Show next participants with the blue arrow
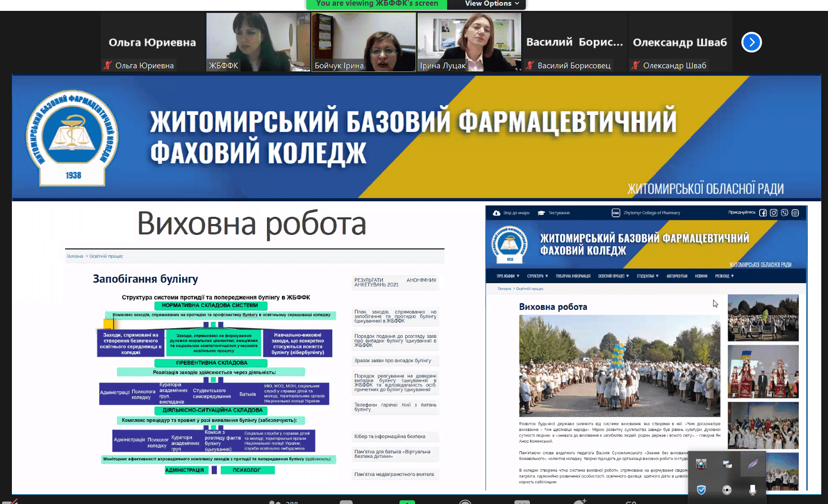 [x=751, y=42]
